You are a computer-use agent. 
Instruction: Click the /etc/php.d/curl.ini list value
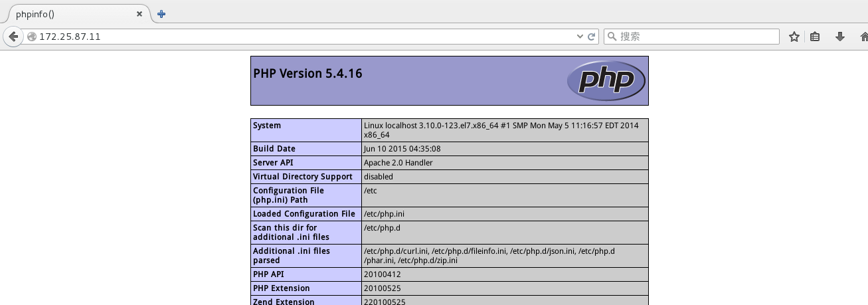pyautogui.click(x=489, y=256)
